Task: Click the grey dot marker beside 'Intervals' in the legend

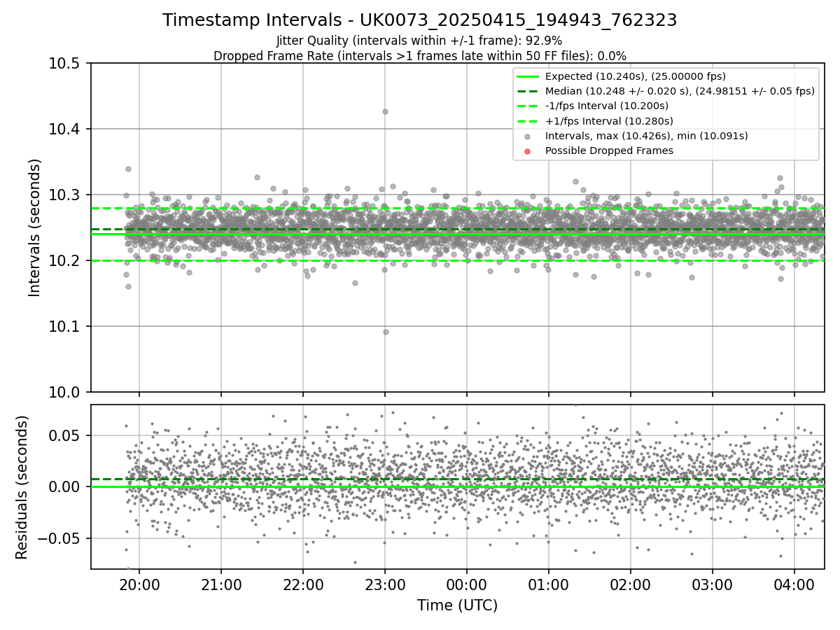Action: tap(528, 136)
